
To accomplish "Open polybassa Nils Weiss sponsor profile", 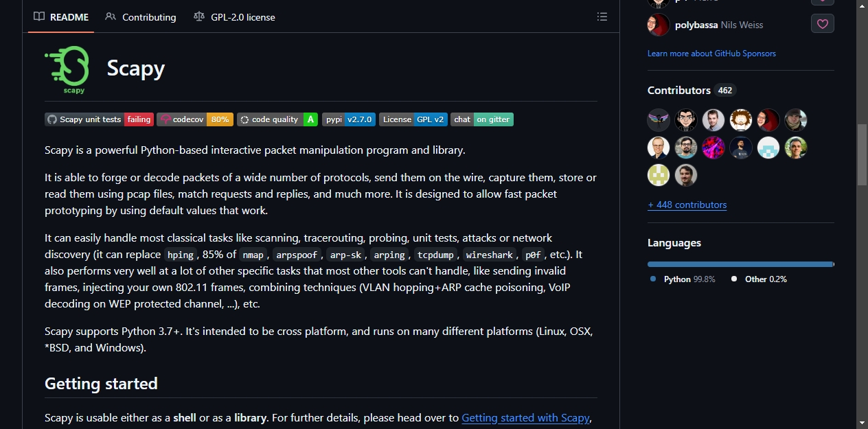I will (719, 25).
